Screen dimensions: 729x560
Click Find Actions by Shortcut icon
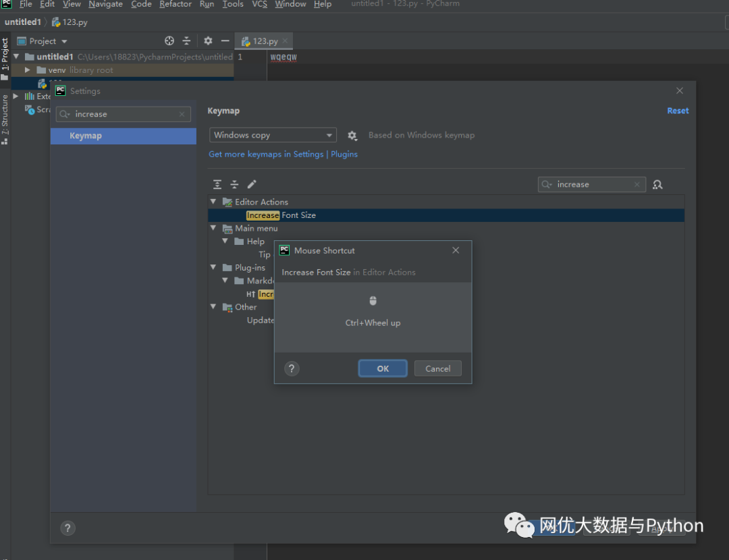click(657, 184)
